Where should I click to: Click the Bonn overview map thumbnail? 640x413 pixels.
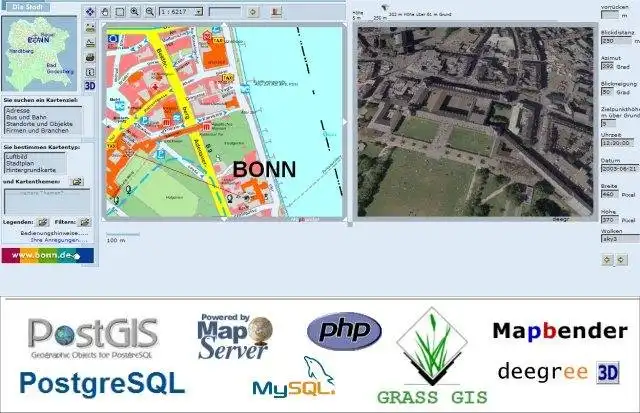pos(39,53)
